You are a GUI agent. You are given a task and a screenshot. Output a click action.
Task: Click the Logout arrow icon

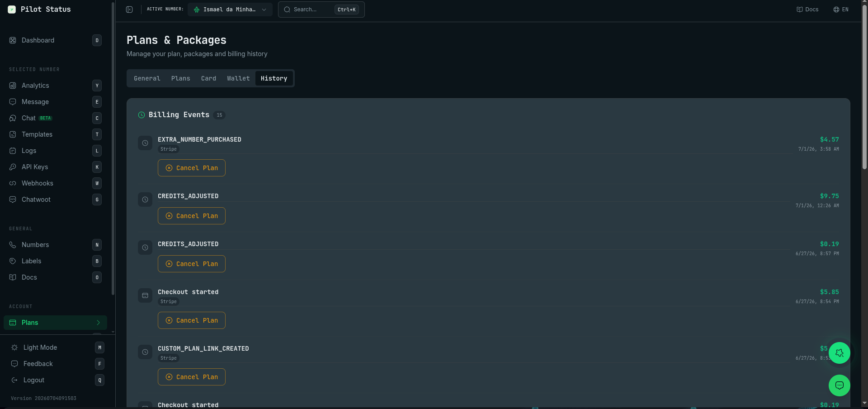pyautogui.click(x=14, y=380)
